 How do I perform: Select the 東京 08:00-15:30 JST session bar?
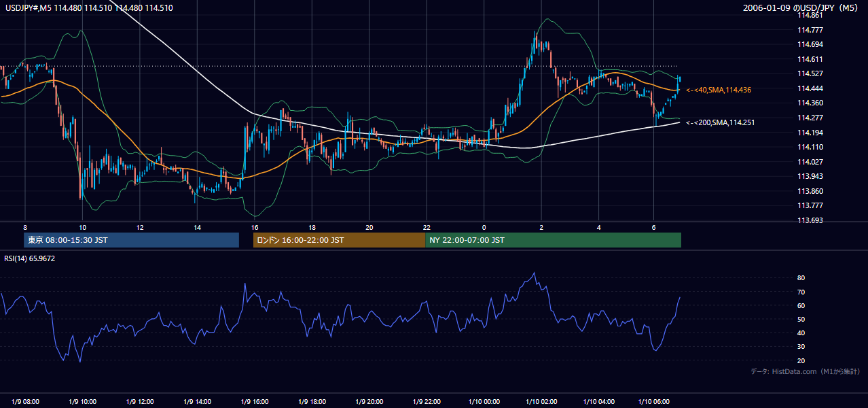tap(132, 240)
